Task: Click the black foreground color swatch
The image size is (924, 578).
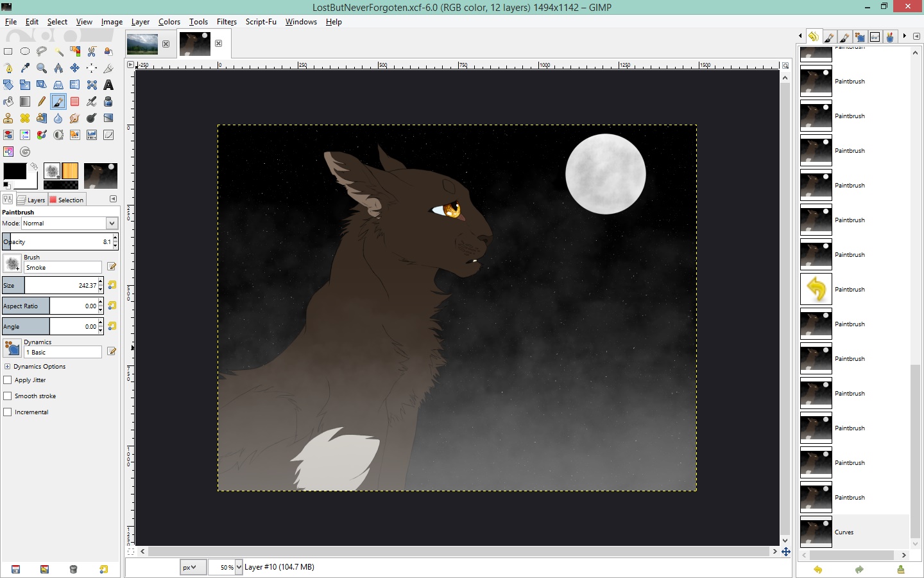Action: (x=15, y=171)
